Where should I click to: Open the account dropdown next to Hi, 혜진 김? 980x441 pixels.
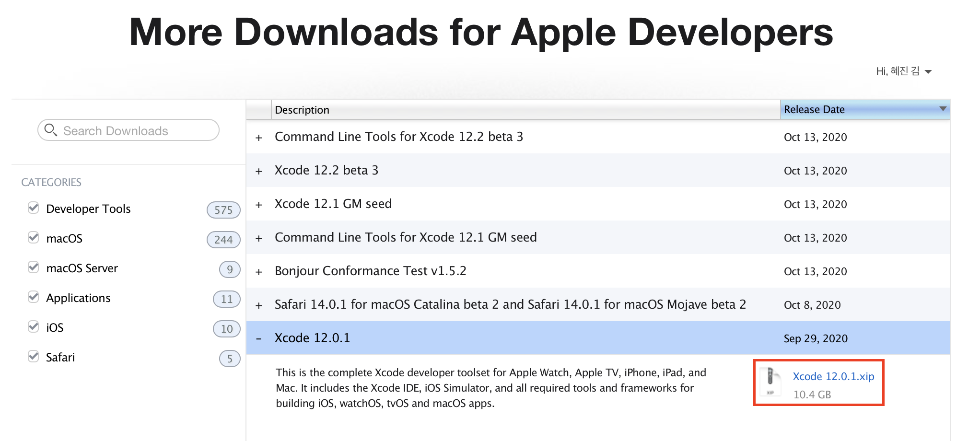pos(928,72)
